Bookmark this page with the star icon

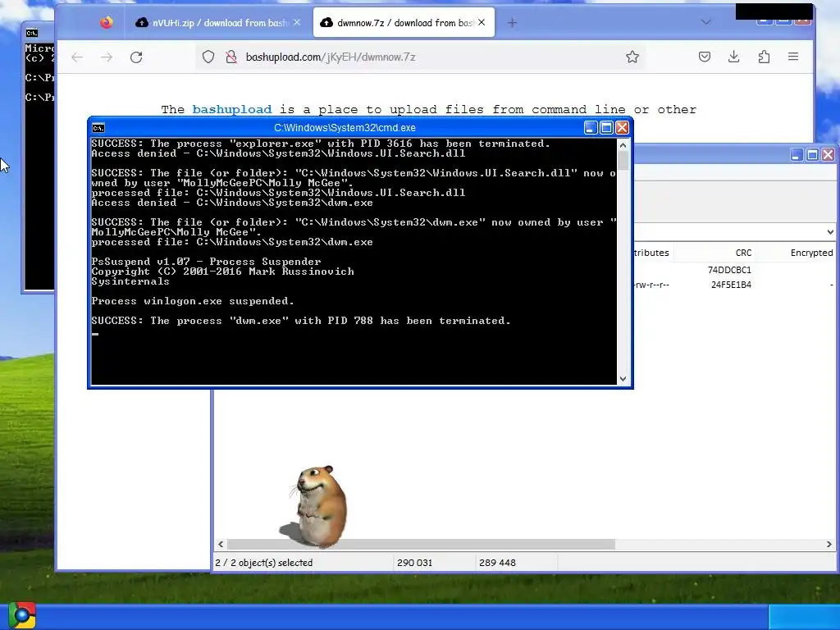click(632, 57)
